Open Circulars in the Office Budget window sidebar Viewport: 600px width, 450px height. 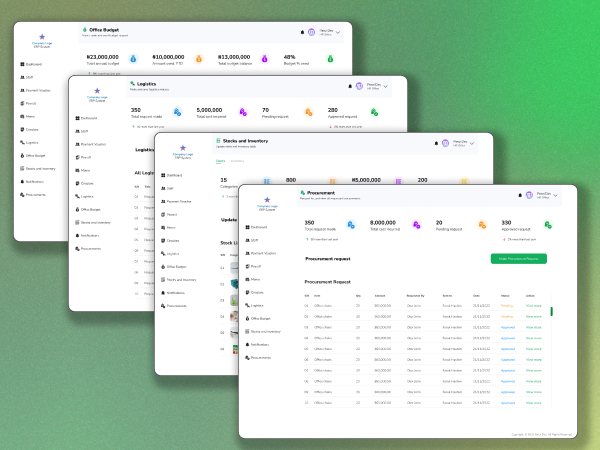point(29,129)
